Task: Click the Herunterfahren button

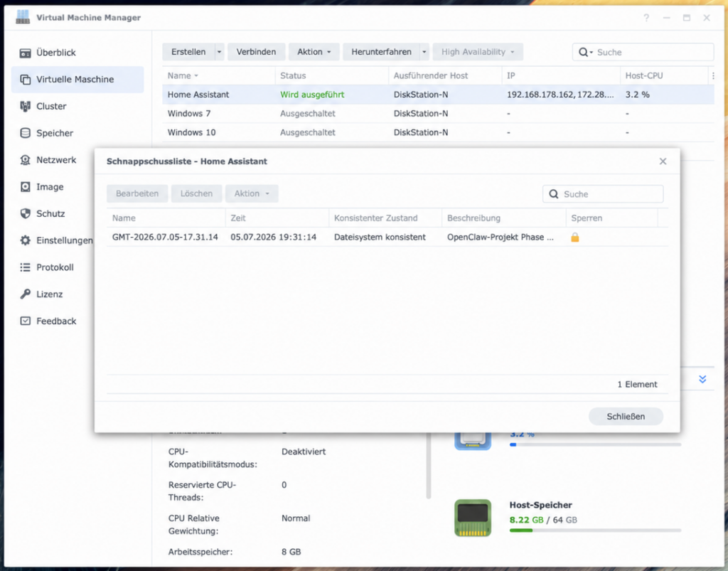Action: coord(381,52)
